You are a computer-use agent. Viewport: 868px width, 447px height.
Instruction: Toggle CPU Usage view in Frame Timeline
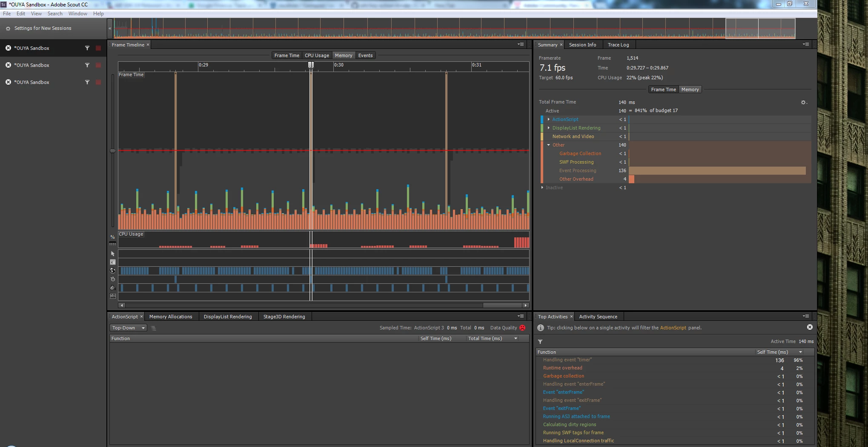(317, 55)
